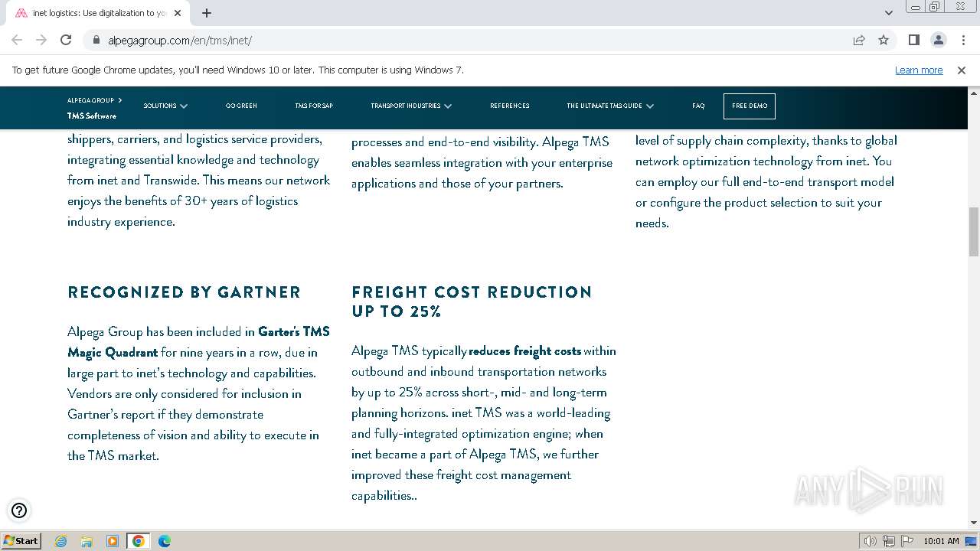
Task: Click the TMS Software logo text
Action: pos(92,116)
